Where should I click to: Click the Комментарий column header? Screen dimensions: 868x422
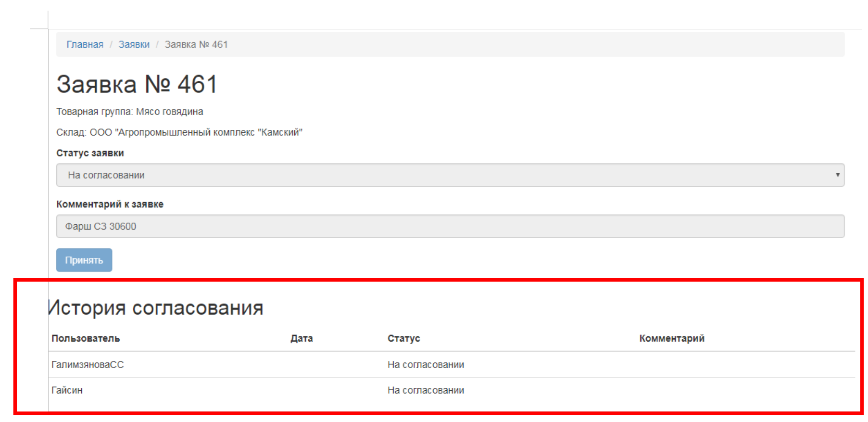pyautogui.click(x=671, y=338)
